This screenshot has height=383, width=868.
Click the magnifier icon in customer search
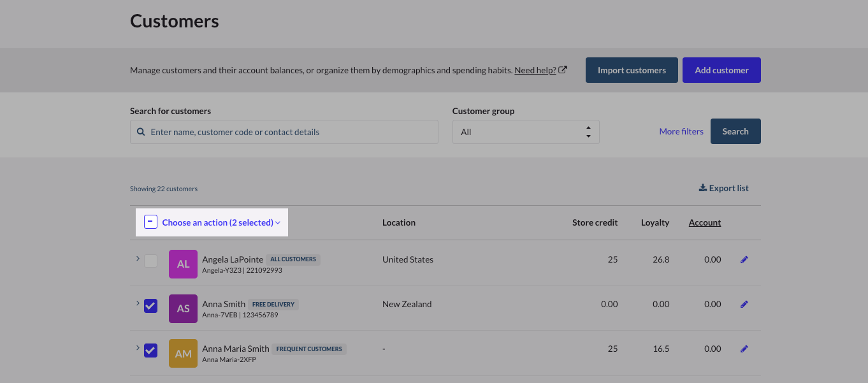click(x=141, y=132)
